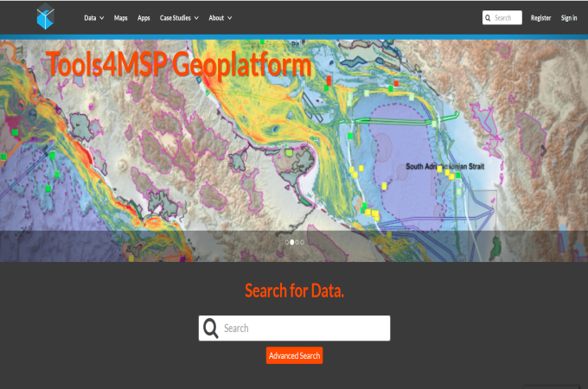Image resolution: width=588 pixels, height=389 pixels.
Task: Expand the Data dropdown menu
Action: point(93,17)
